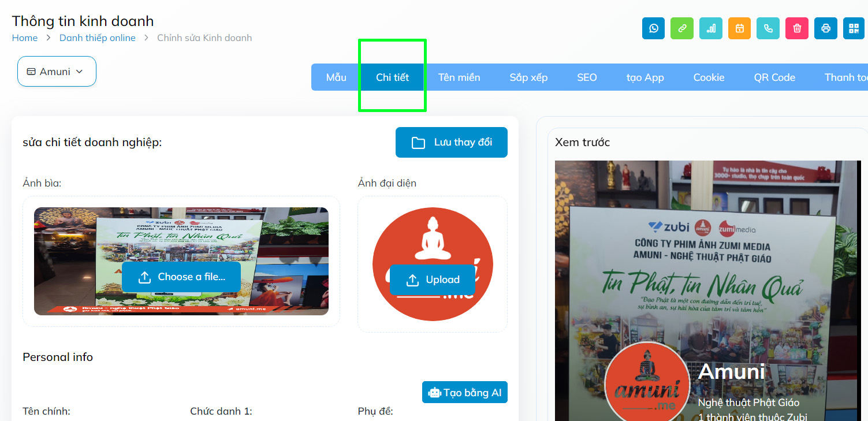Open the WhatsApp share icon
868x421 pixels.
tap(653, 28)
